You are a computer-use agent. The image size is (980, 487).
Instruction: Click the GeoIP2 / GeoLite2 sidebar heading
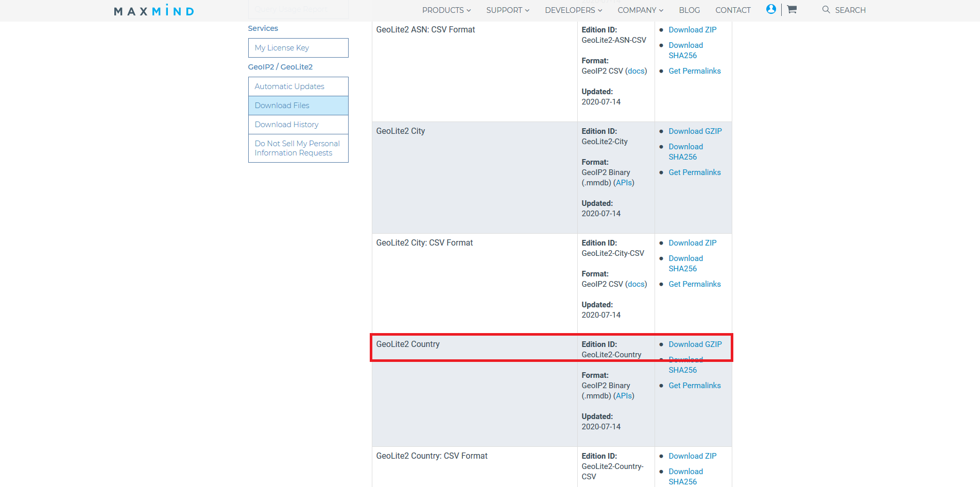coord(280,67)
